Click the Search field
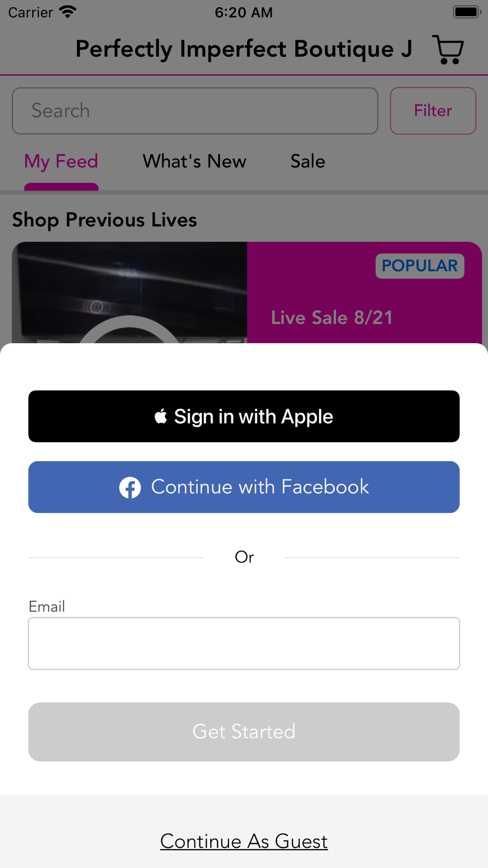The width and height of the screenshot is (488, 868). tap(195, 111)
